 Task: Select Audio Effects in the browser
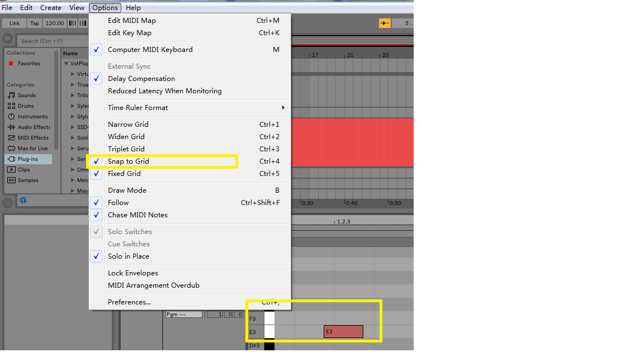pyautogui.click(x=34, y=127)
